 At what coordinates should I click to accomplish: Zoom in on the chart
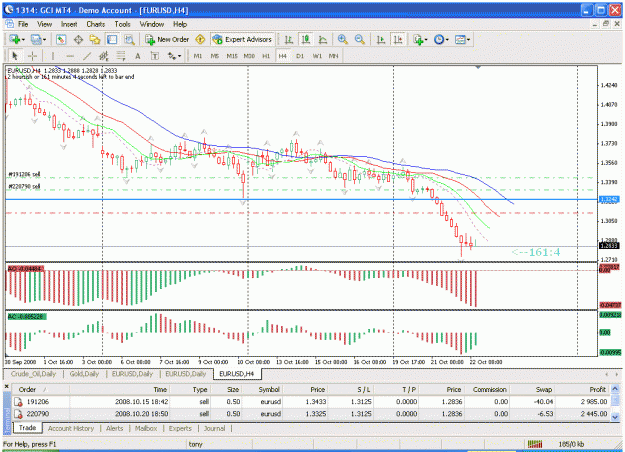342,39
